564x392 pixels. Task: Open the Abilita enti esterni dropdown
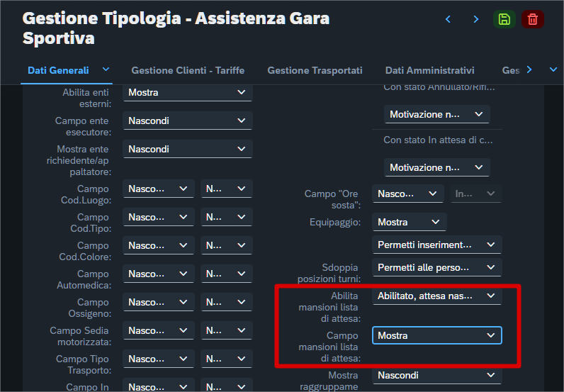pos(188,92)
